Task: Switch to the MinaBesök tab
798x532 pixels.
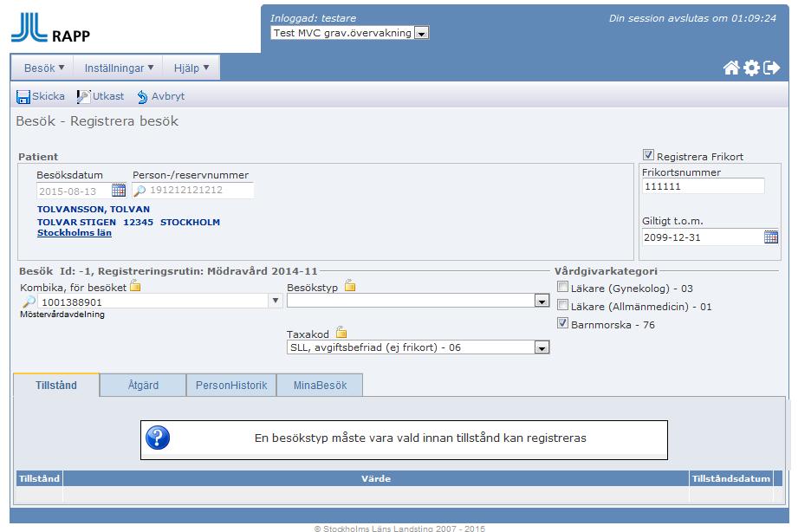Action: click(320, 385)
